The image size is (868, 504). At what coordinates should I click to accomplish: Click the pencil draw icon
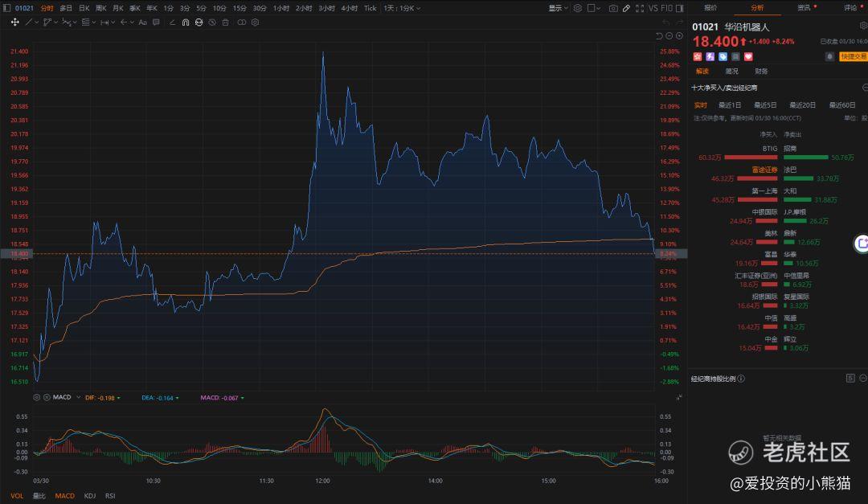point(626,8)
